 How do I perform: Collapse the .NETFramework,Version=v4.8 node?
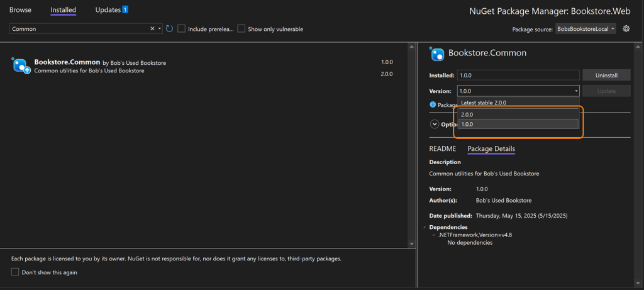434,235
